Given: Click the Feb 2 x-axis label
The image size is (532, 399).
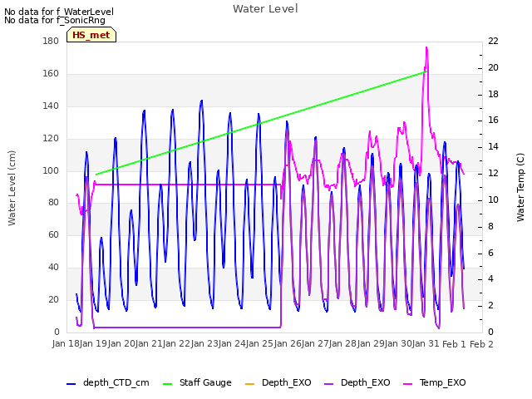Looking at the screenshot, I should [x=481, y=344].
